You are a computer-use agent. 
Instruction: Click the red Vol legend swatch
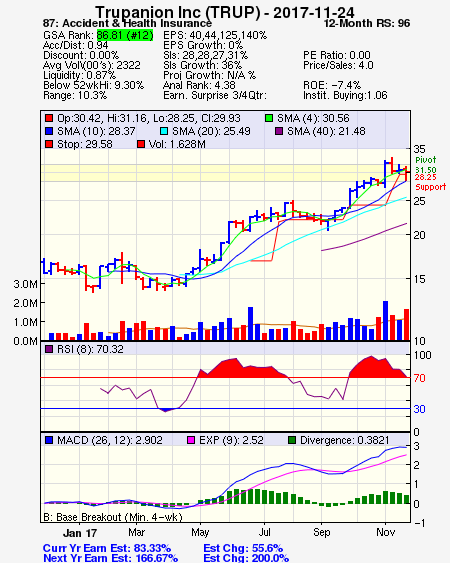pyautogui.click(x=141, y=144)
